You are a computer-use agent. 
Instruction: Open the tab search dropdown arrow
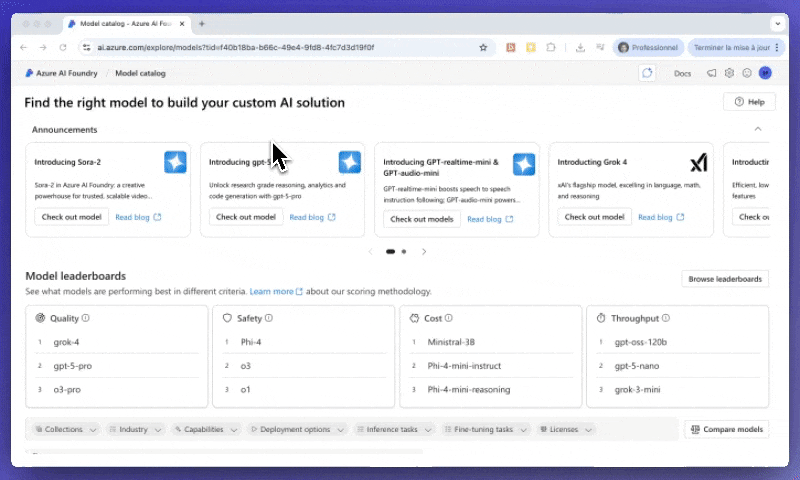tap(778, 23)
